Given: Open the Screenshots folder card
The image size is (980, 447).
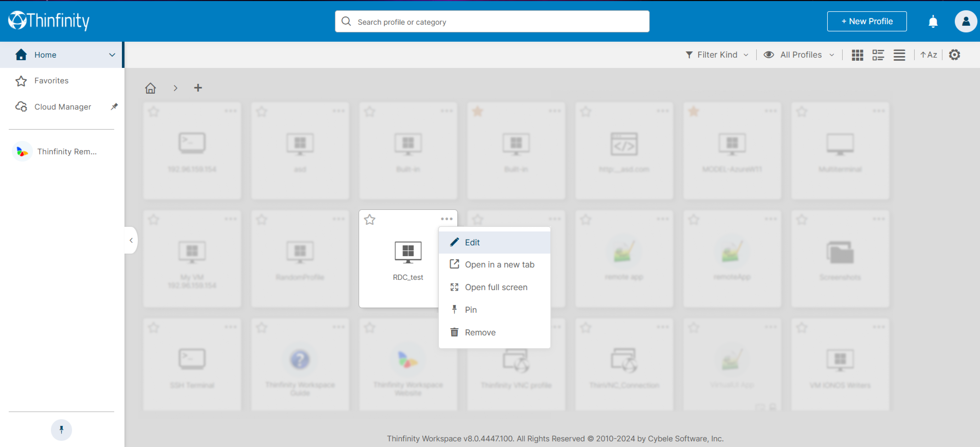Looking at the screenshot, I should pyautogui.click(x=840, y=259).
